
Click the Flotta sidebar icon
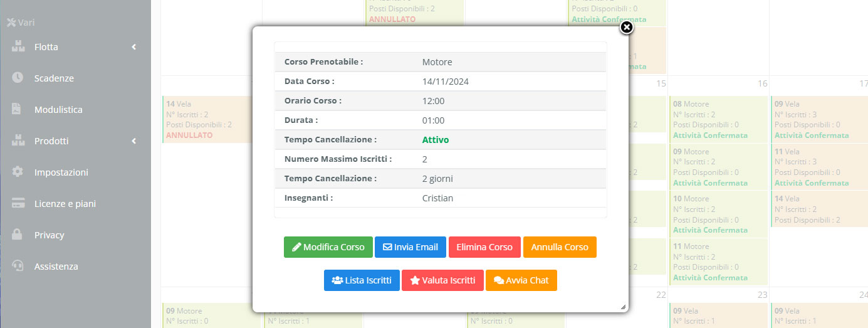[18, 46]
